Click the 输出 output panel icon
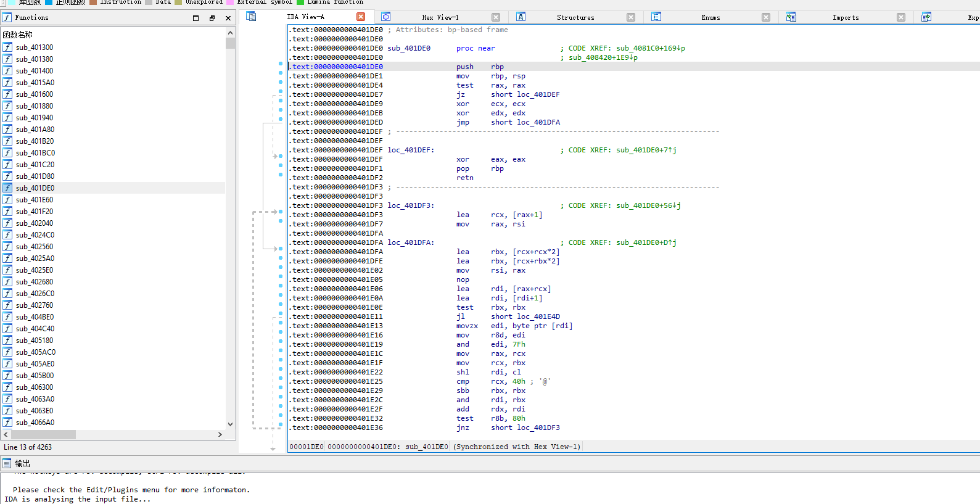 tap(7, 463)
